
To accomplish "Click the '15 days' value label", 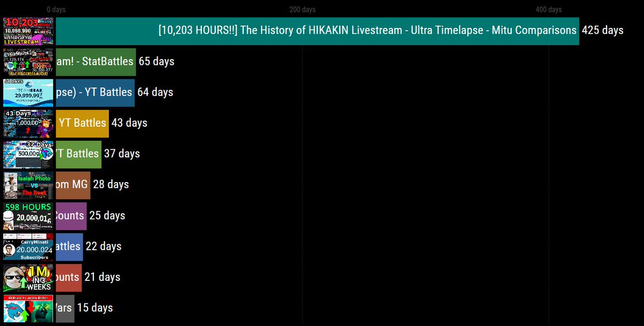I will click(x=95, y=308).
